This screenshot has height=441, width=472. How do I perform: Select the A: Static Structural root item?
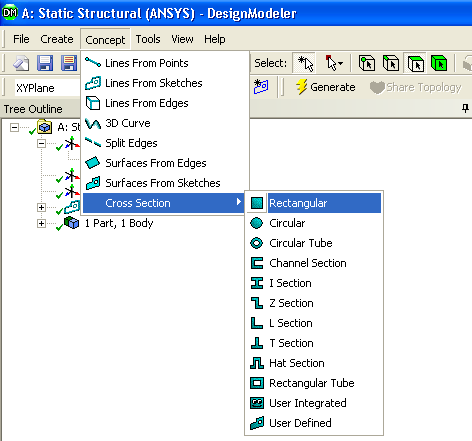[69, 127]
